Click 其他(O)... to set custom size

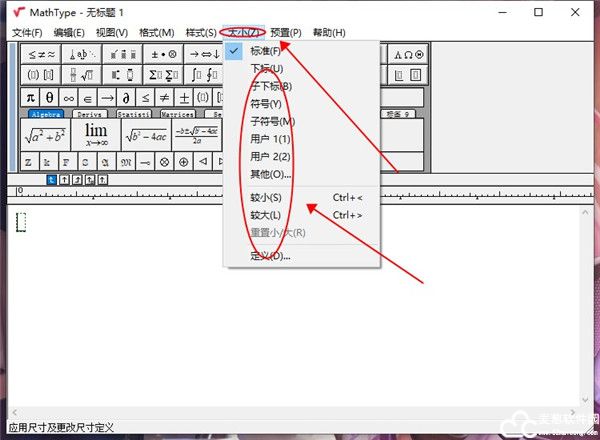click(x=270, y=174)
